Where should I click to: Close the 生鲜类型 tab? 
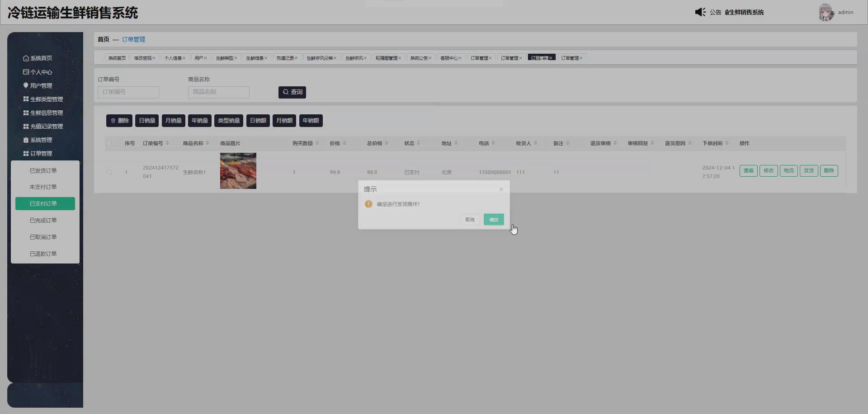(236, 58)
